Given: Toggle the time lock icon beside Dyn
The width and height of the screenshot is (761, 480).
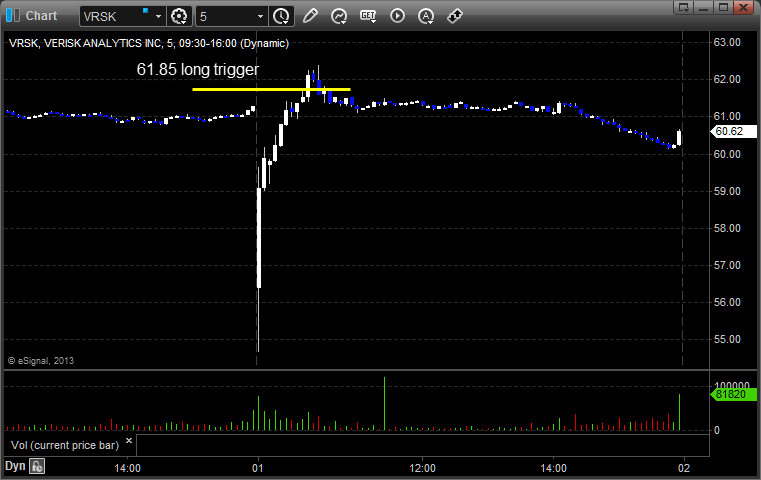Looking at the screenshot, I should coord(37,466).
